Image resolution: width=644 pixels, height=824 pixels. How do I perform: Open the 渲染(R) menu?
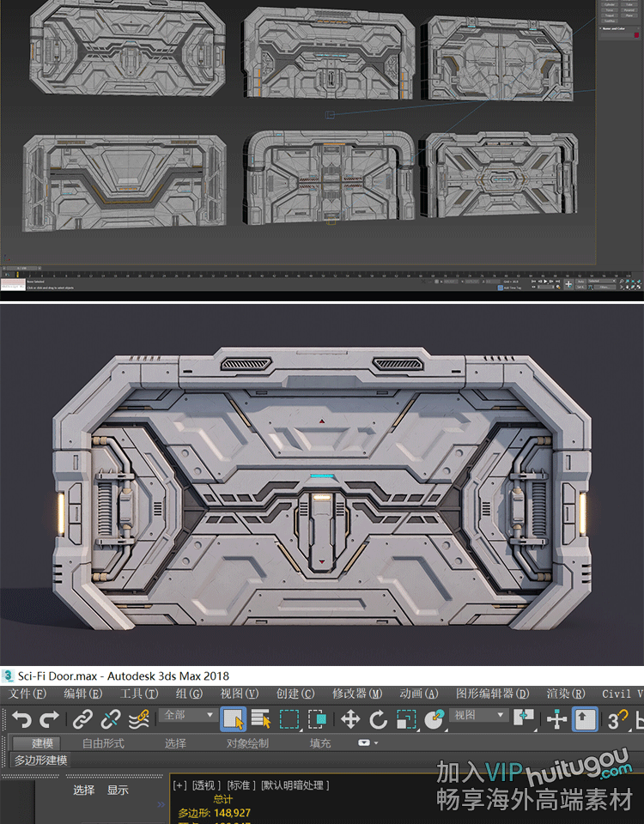click(566, 694)
